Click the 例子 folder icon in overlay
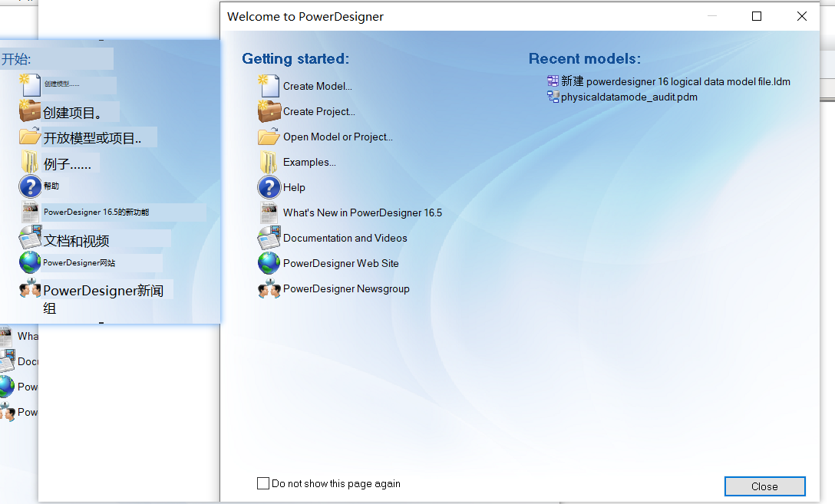Image resolution: width=835 pixels, height=504 pixels. (30, 162)
